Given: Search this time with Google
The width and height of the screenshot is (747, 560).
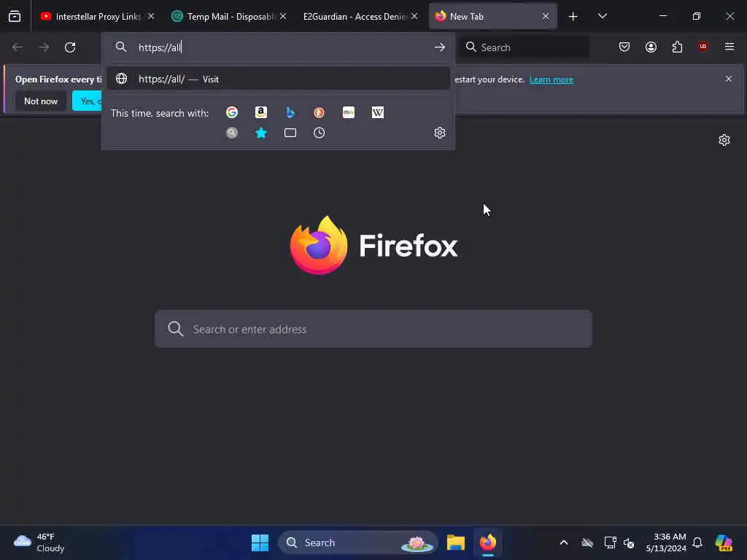Looking at the screenshot, I should pyautogui.click(x=232, y=112).
